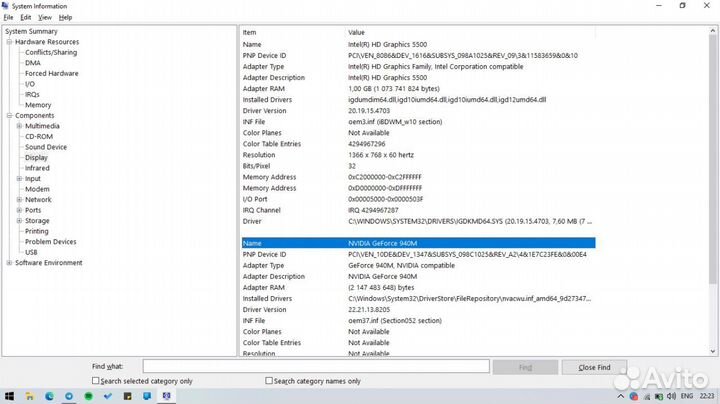Screen dimensions: 720x404
Task: Open the volume control tray icon
Action: [671, 396]
